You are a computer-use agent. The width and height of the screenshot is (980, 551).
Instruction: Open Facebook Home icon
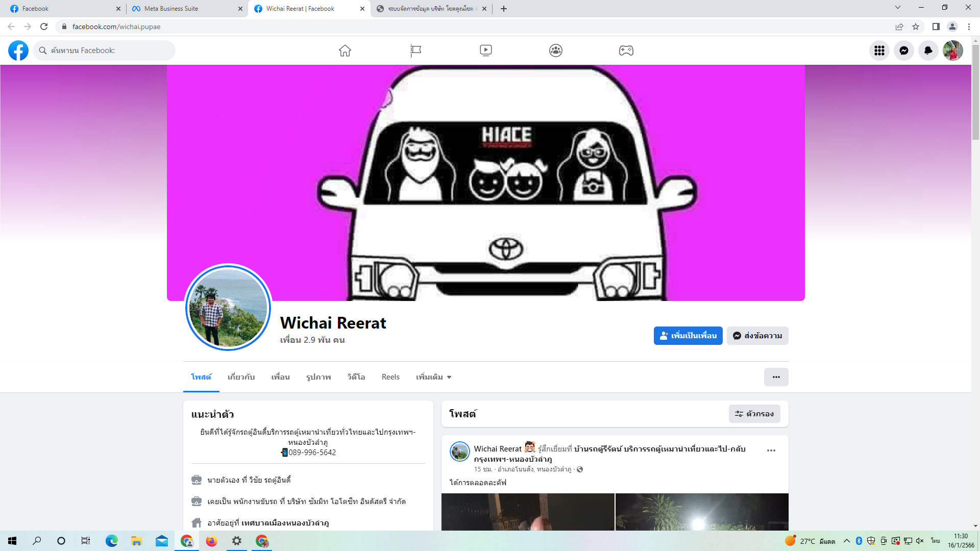coord(345,51)
